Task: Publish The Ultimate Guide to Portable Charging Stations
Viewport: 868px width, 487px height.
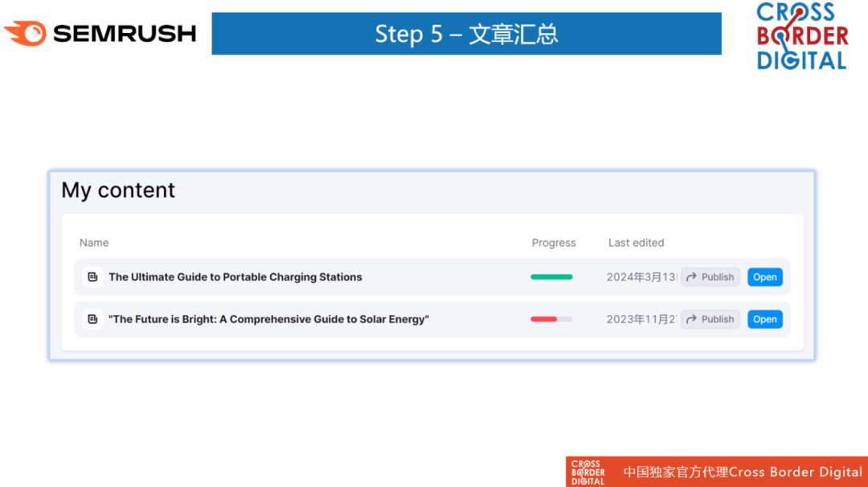Action: point(710,276)
